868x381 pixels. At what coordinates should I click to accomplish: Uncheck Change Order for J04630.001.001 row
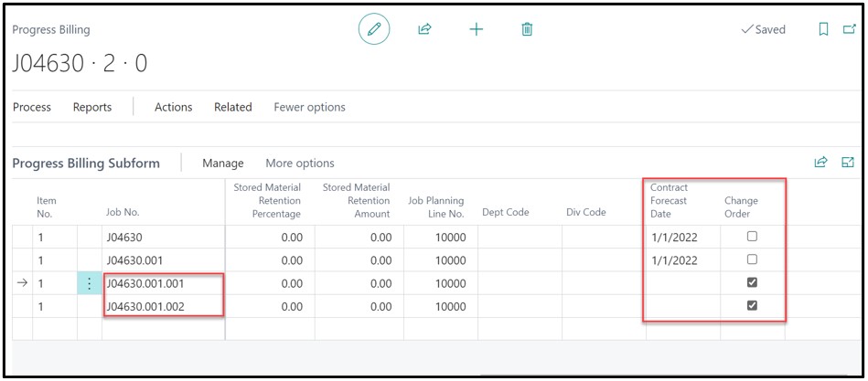752,283
